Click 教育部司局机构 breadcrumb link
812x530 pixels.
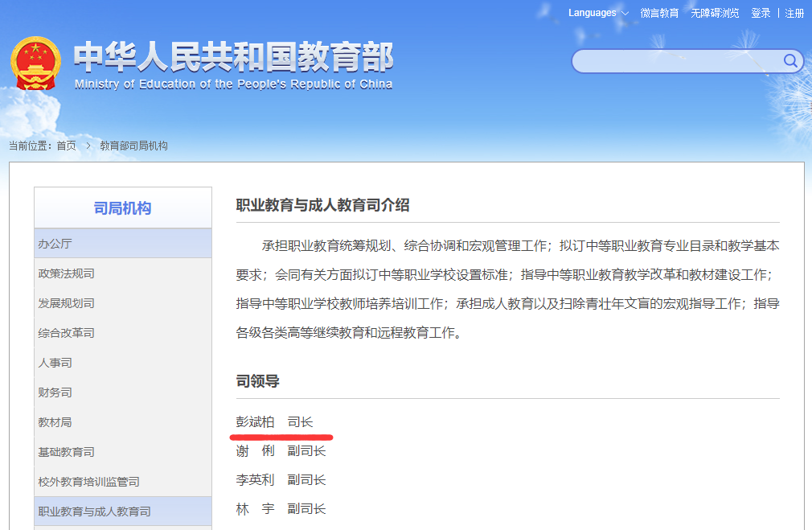point(133,146)
